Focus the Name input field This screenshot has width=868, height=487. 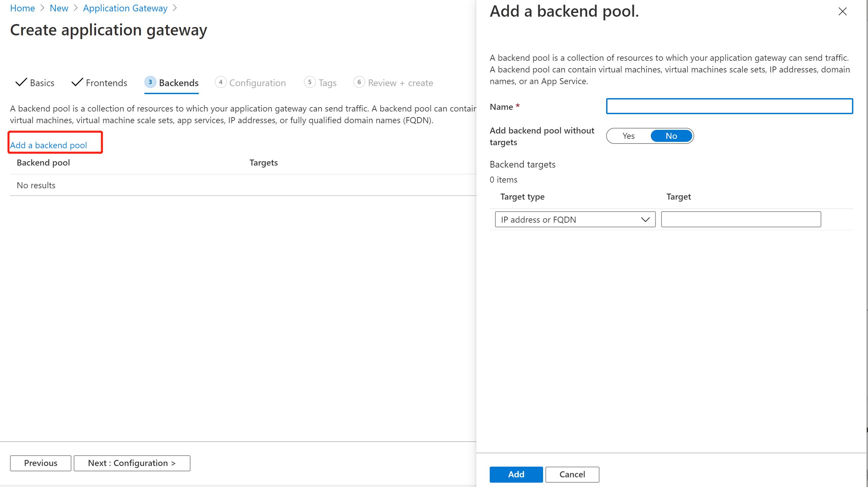click(729, 106)
